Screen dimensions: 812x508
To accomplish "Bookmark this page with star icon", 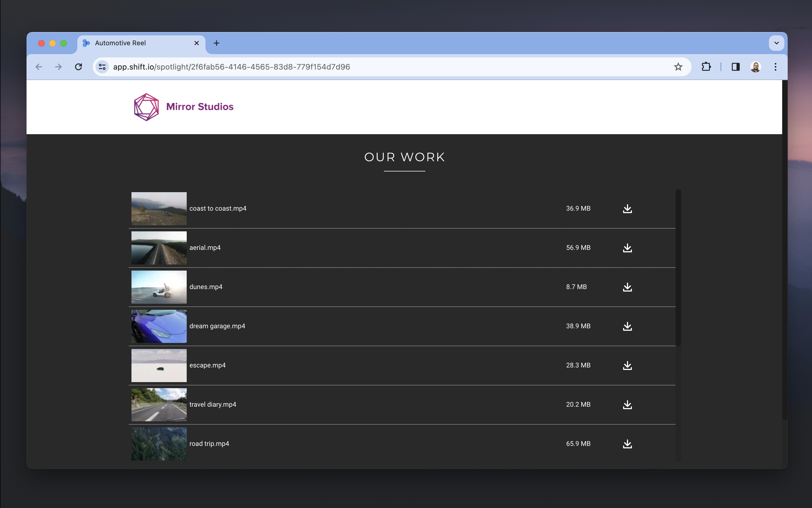I will click(x=678, y=67).
